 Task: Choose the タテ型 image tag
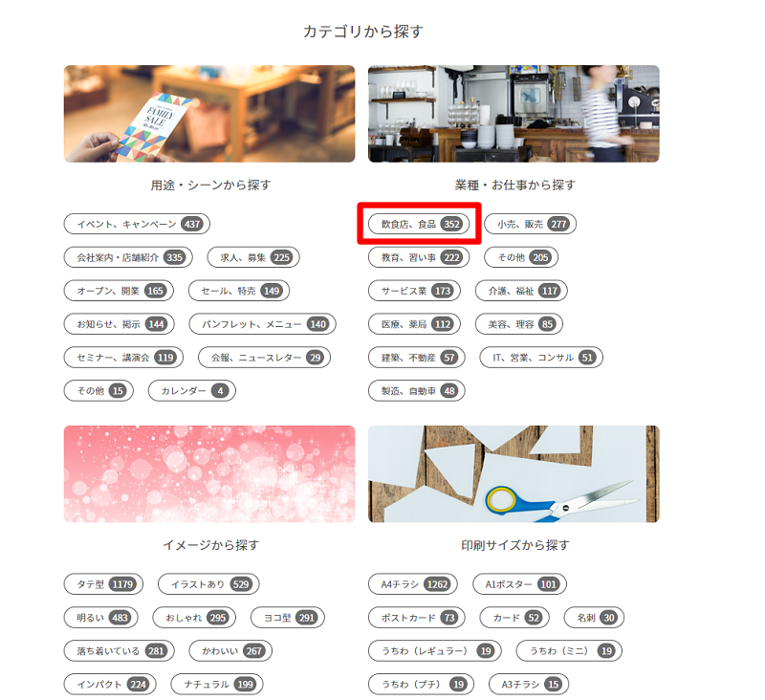click(103, 584)
